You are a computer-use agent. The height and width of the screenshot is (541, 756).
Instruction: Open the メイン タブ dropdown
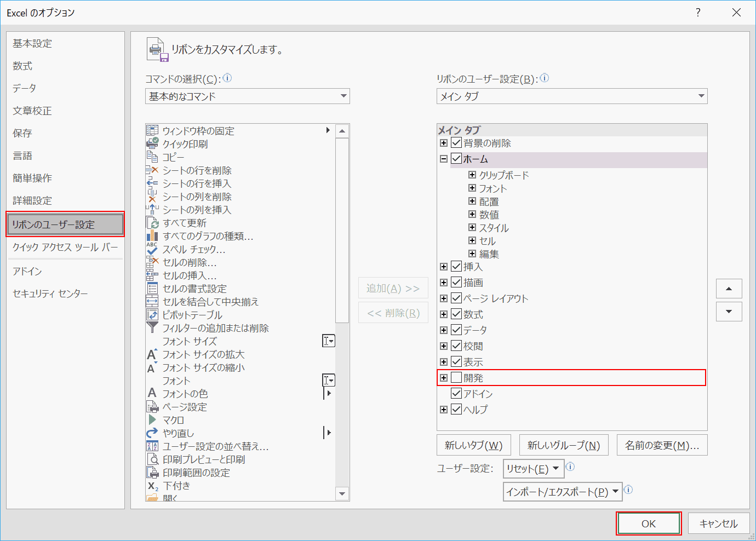572,96
